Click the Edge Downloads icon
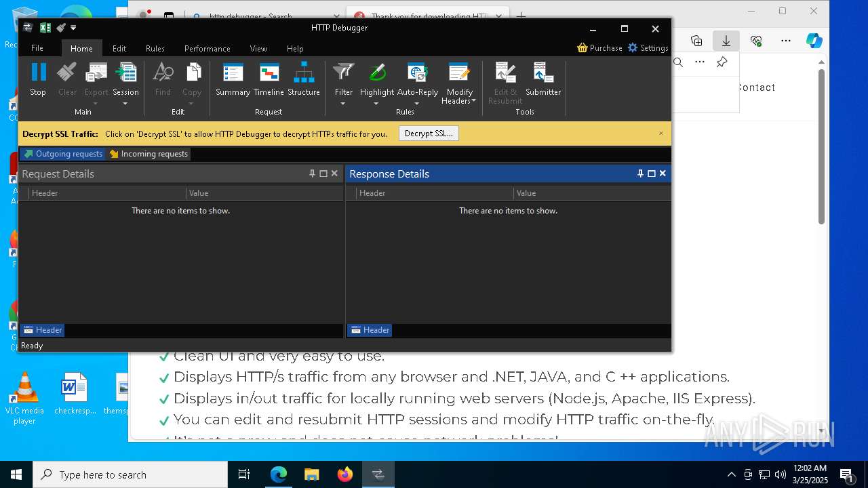This screenshot has height=488, width=868. click(726, 41)
